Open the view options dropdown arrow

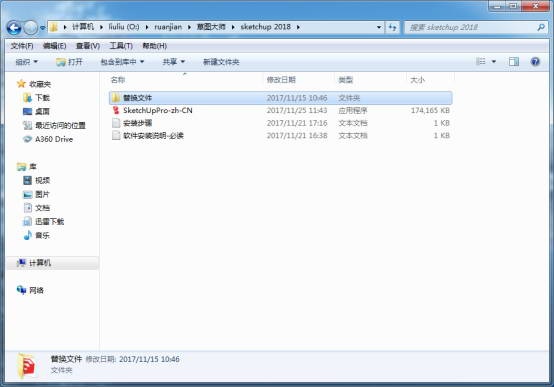click(x=494, y=62)
